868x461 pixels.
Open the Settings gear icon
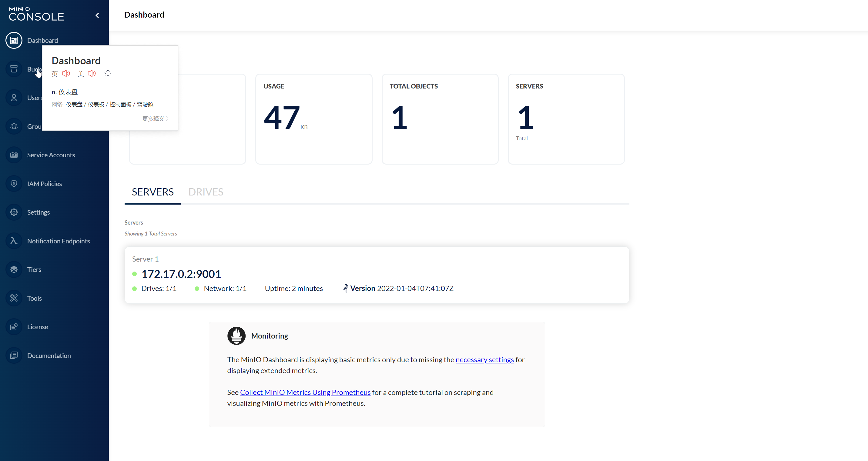pos(14,212)
